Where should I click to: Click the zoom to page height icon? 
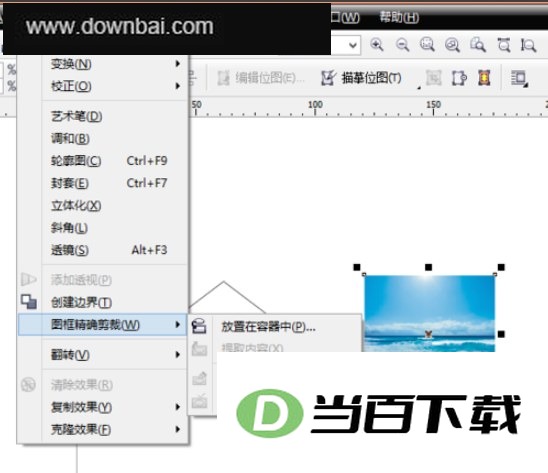point(528,45)
